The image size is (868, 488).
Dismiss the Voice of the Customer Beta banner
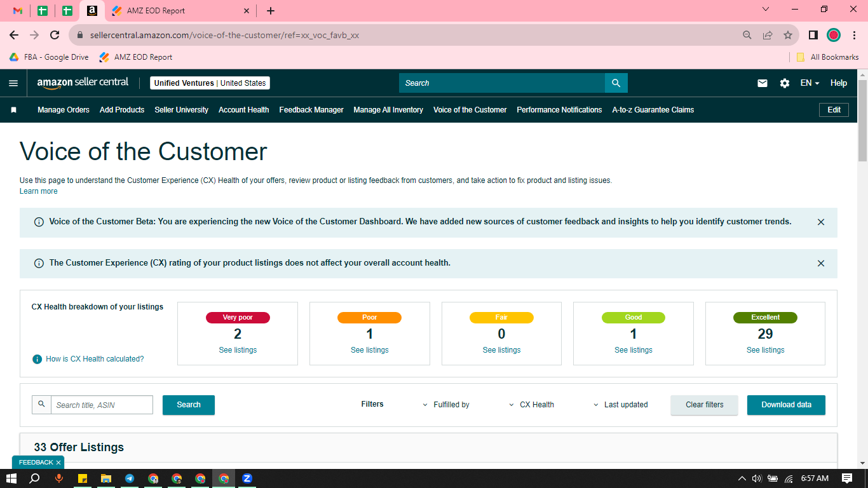pyautogui.click(x=821, y=222)
